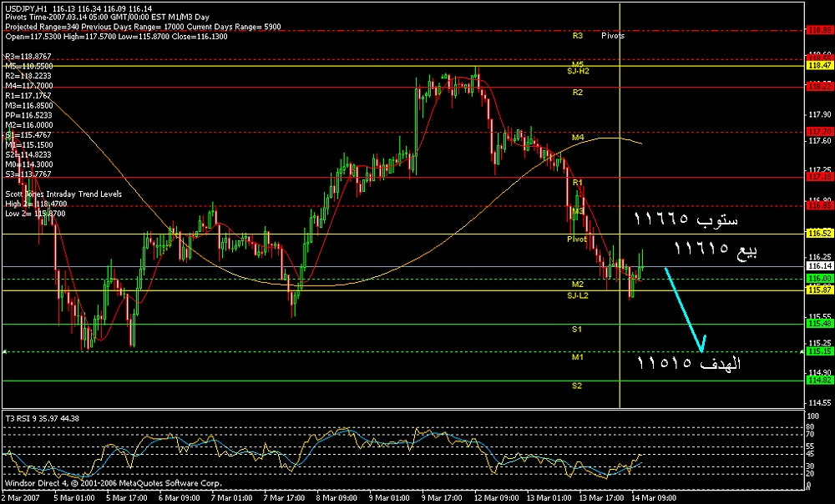The width and height of the screenshot is (835, 504).
Task: Select the SJ-H2 level label
Action: pyautogui.click(x=579, y=72)
